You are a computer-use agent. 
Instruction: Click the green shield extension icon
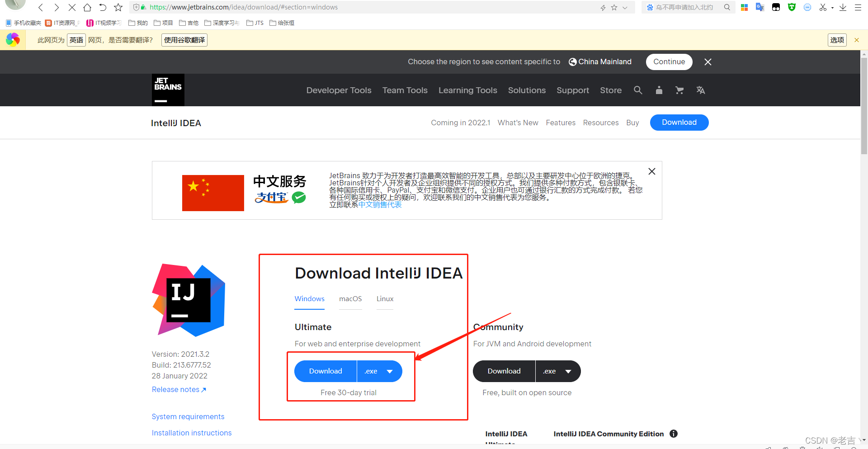tap(792, 7)
